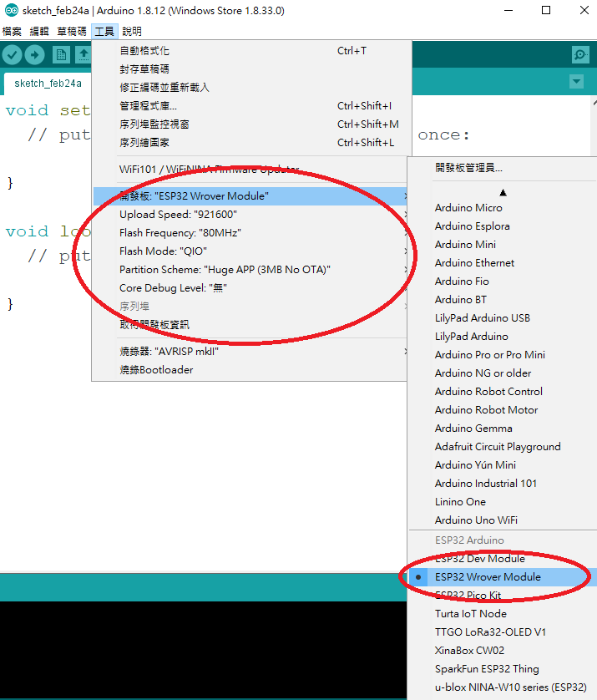Expand the Flash Frequency 80MHz submenu
Screen dimensions: 597x700
[250, 232]
